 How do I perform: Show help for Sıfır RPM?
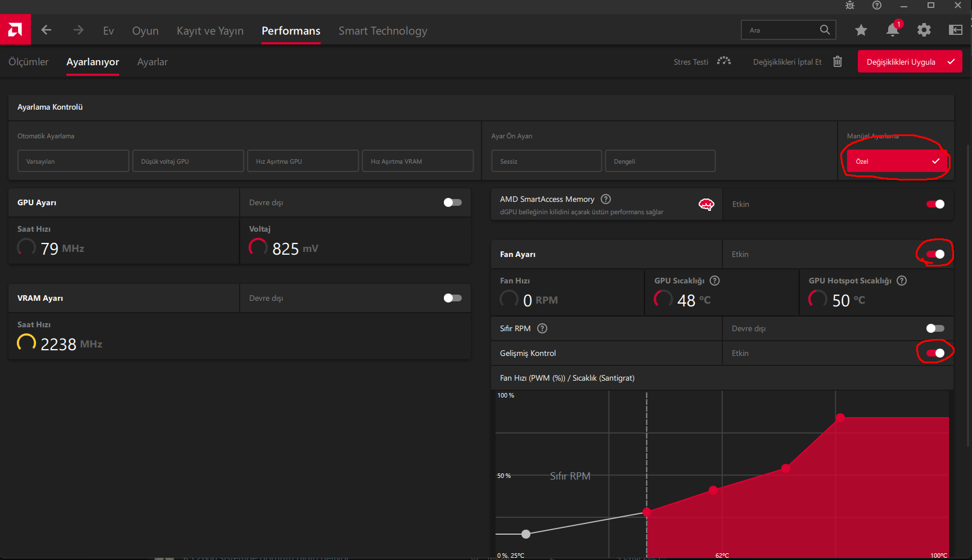coord(542,328)
